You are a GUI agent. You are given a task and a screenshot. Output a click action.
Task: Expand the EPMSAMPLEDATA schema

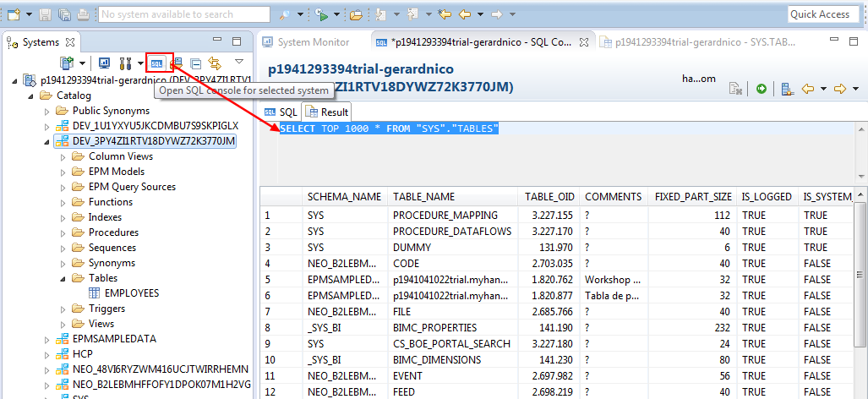(48, 339)
